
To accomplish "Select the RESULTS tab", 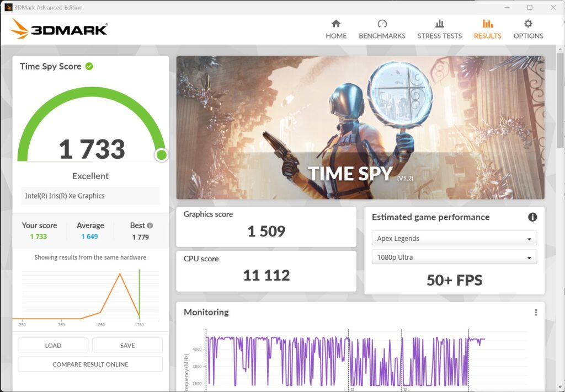I will [x=488, y=30].
